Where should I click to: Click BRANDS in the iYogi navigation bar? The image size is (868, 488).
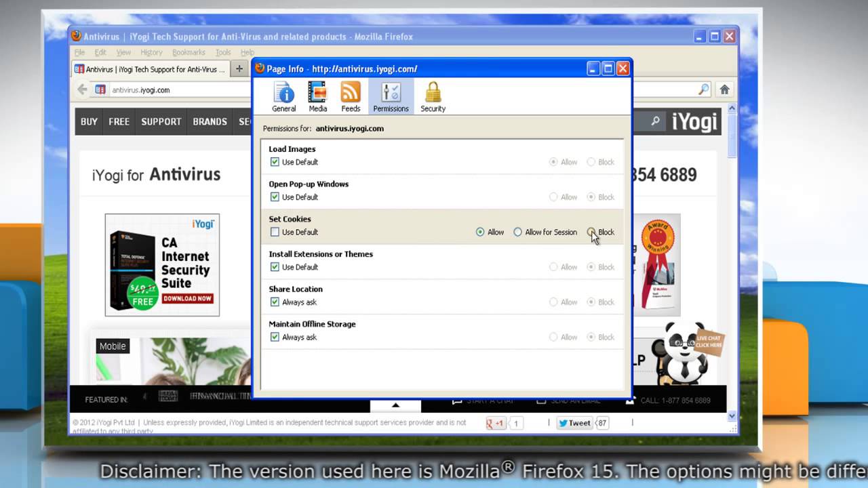click(210, 122)
